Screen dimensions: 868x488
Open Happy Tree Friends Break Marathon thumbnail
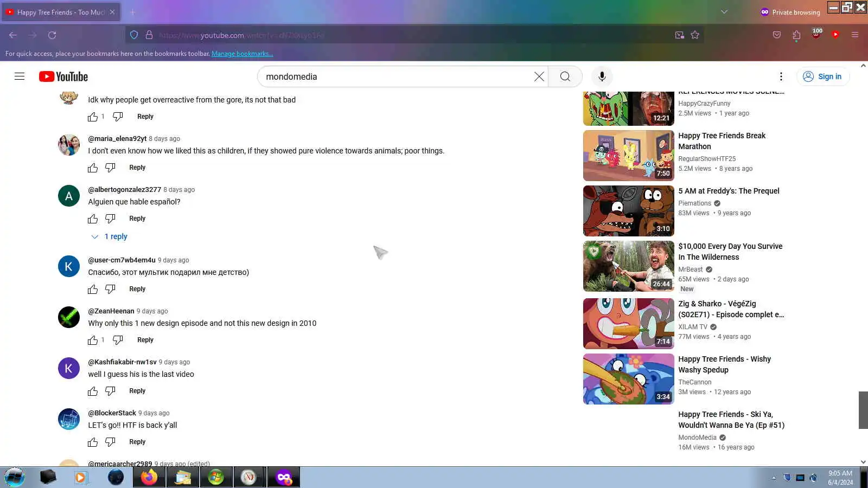point(628,156)
